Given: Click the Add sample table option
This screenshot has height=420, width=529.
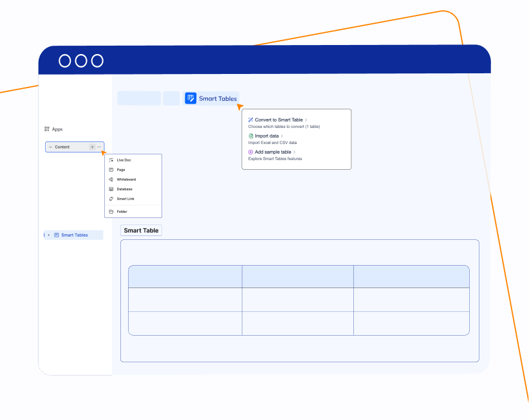Looking at the screenshot, I should pyautogui.click(x=273, y=152).
